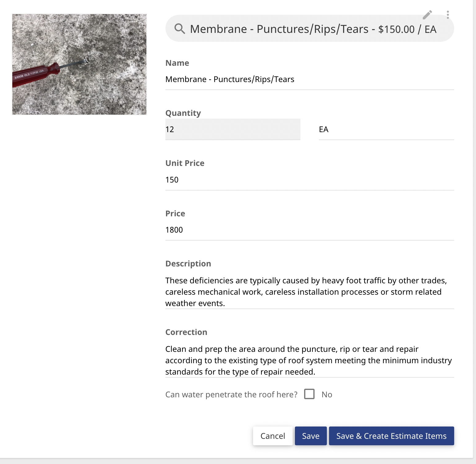Open the three-dot more options menu
The image size is (476, 464).
tap(448, 15)
